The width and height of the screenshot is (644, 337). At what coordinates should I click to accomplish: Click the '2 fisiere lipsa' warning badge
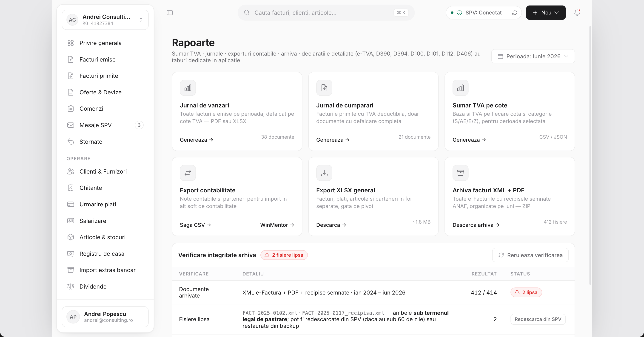pyautogui.click(x=284, y=255)
